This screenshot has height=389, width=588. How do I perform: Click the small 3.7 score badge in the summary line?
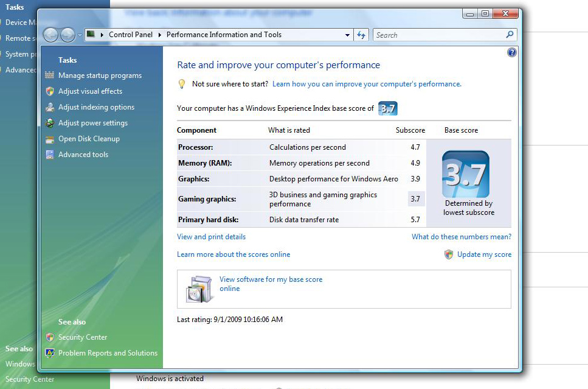pos(388,108)
